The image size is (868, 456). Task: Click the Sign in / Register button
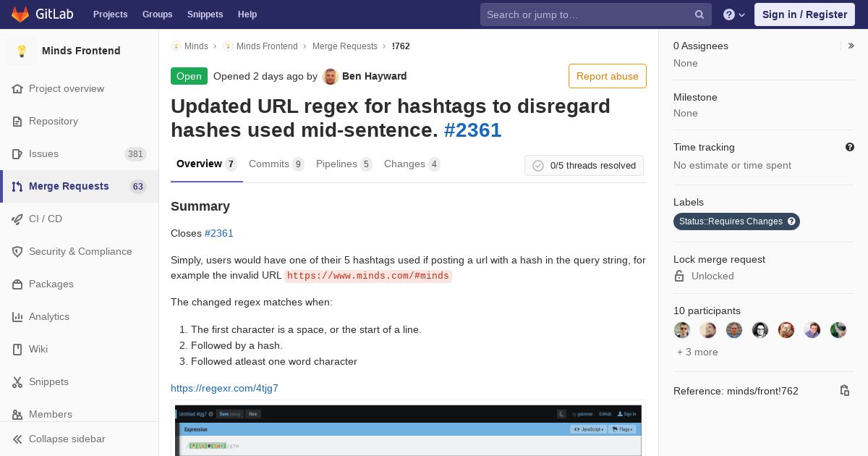804,14
